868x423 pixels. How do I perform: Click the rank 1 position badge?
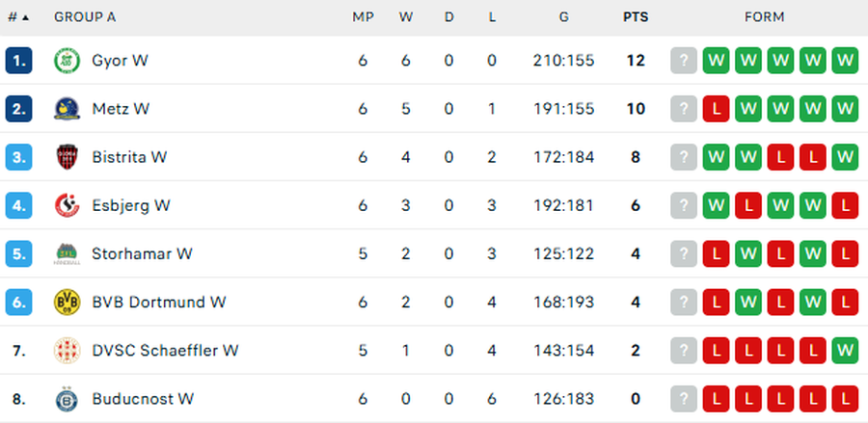point(18,61)
